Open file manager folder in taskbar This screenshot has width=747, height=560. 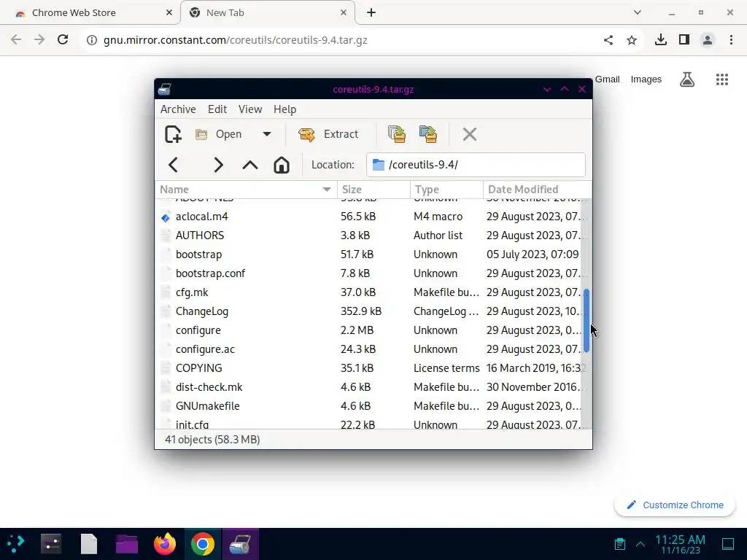pyautogui.click(x=127, y=544)
